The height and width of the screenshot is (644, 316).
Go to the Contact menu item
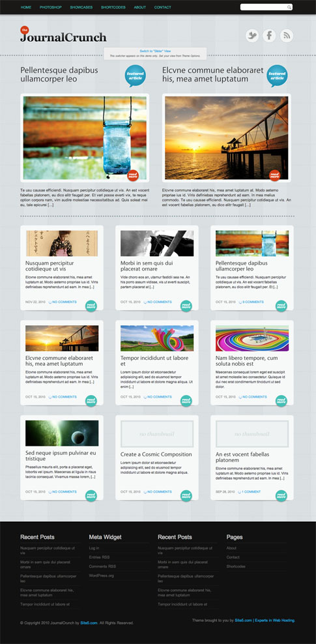(162, 7)
